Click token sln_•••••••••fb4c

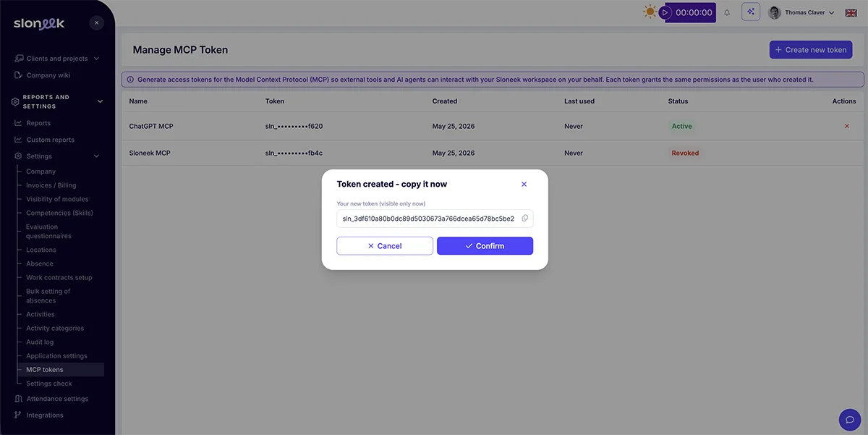[294, 153]
